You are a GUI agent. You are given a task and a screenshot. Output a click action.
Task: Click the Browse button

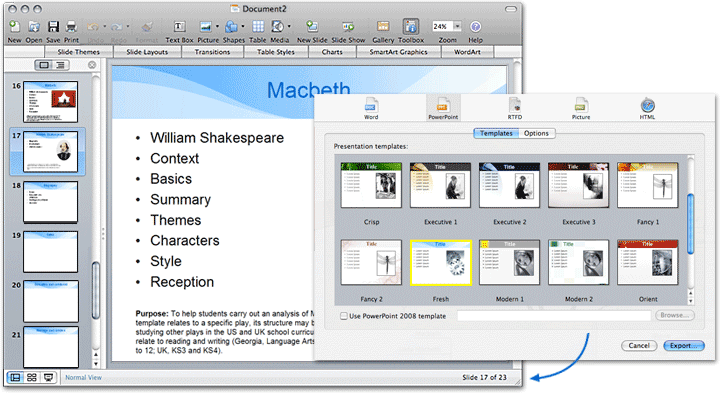pyautogui.click(x=675, y=315)
